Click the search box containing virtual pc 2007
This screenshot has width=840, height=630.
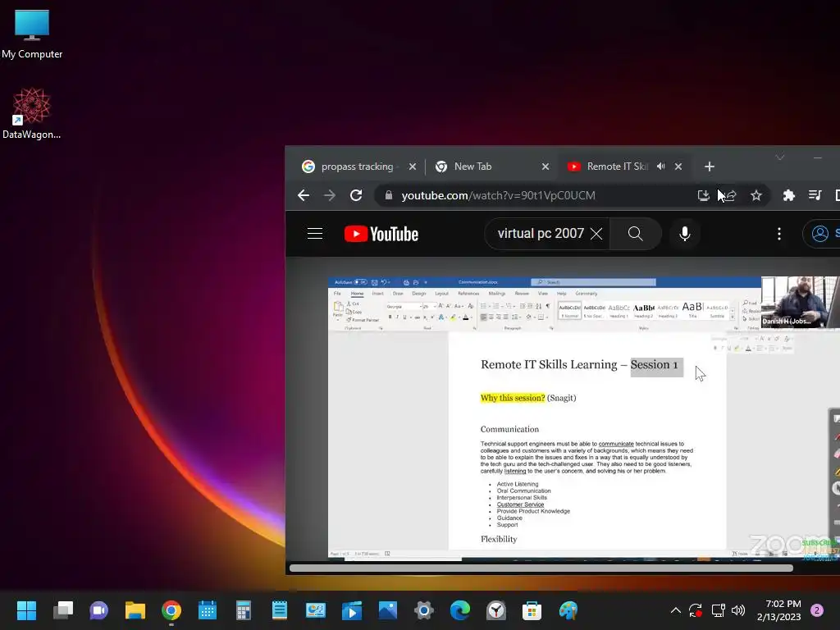[x=541, y=234]
